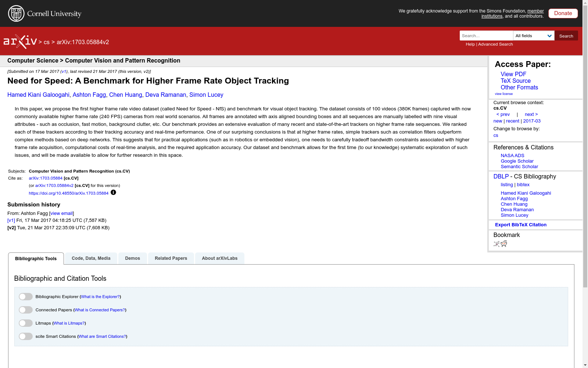Click view email link

click(x=61, y=213)
